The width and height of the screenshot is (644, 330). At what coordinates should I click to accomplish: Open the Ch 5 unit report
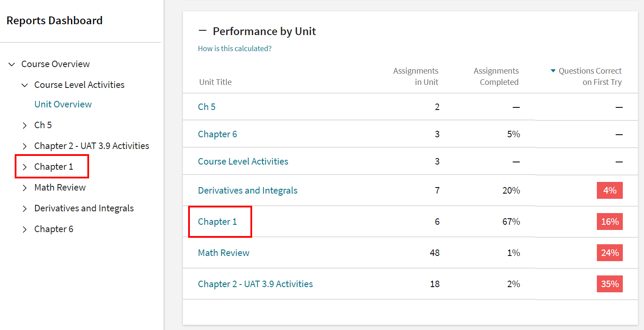pos(207,107)
